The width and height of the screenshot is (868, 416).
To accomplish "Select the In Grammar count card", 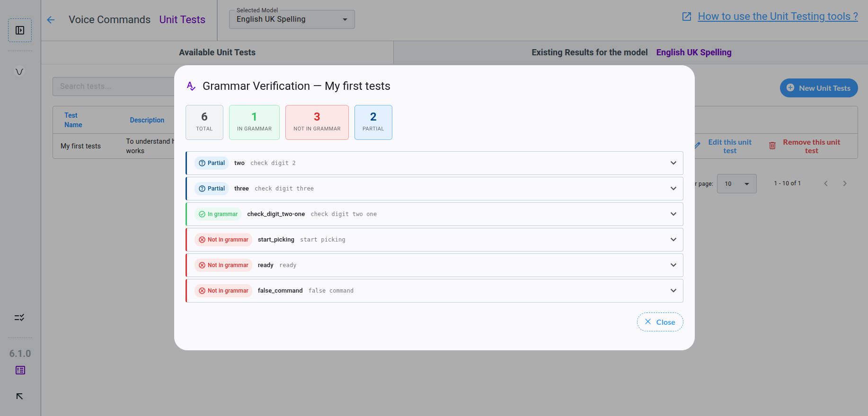I will [x=254, y=122].
